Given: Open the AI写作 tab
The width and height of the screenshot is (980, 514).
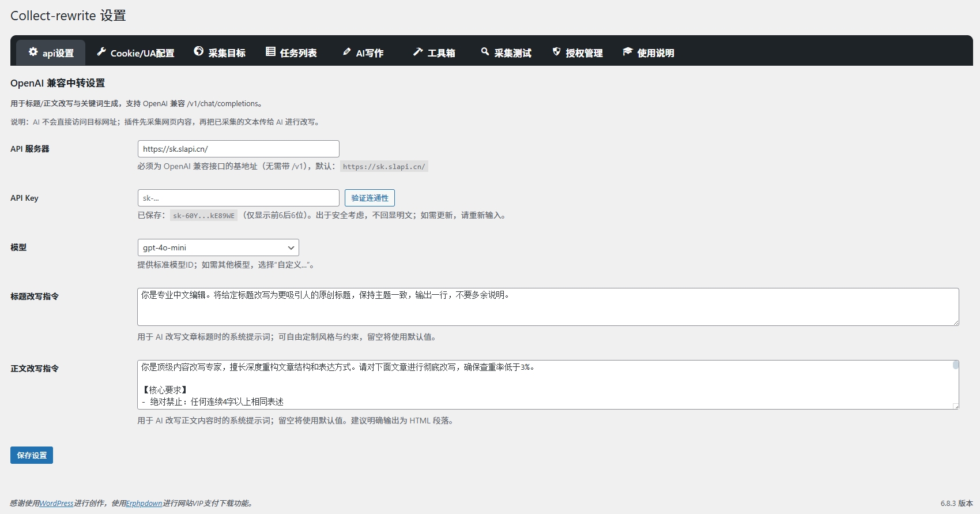Looking at the screenshot, I should (x=370, y=53).
